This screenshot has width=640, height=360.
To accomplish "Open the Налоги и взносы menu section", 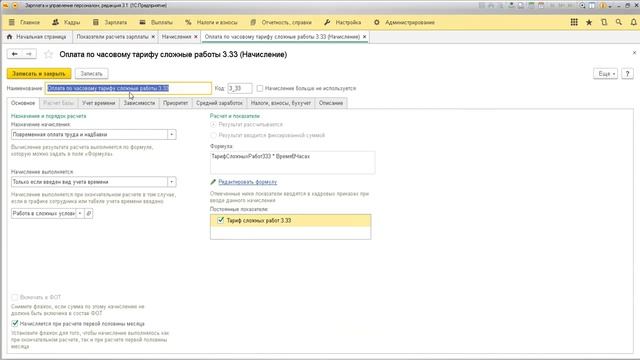I will pyautogui.click(x=217, y=22).
